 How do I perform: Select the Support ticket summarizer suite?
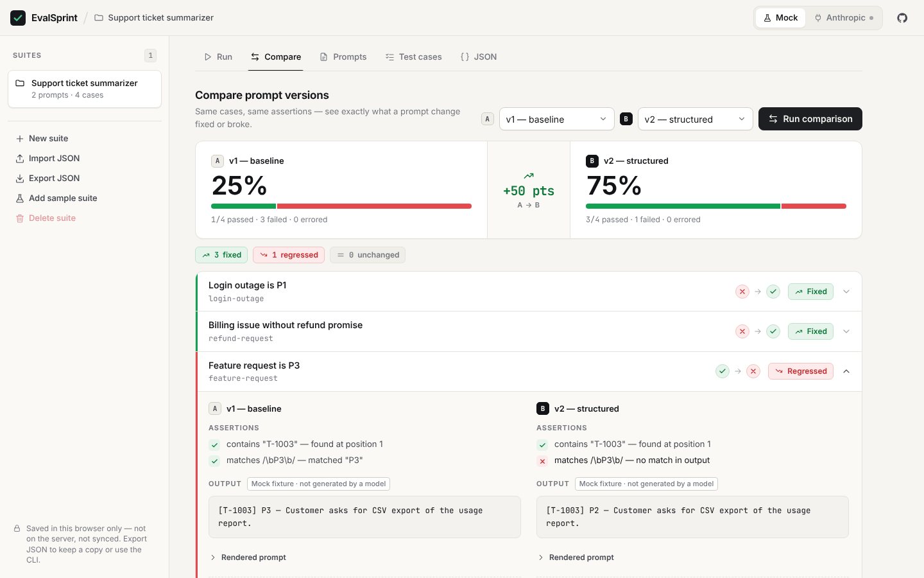[85, 89]
